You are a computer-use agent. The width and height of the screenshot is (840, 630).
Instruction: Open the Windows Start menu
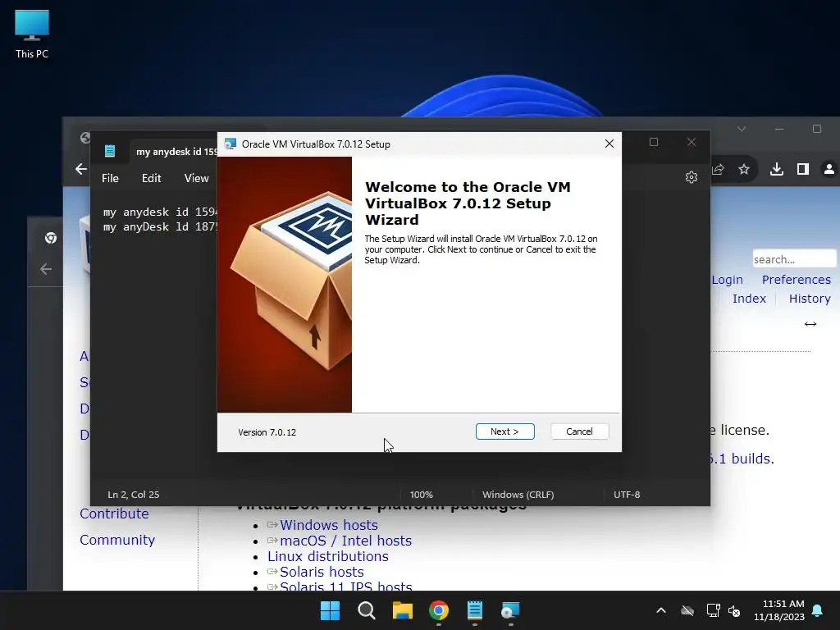(330, 610)
